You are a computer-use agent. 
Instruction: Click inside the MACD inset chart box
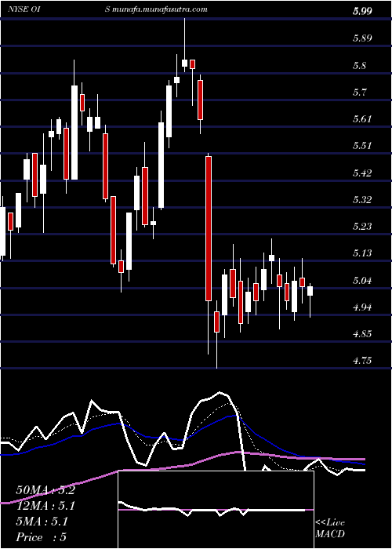click(216, 510)
